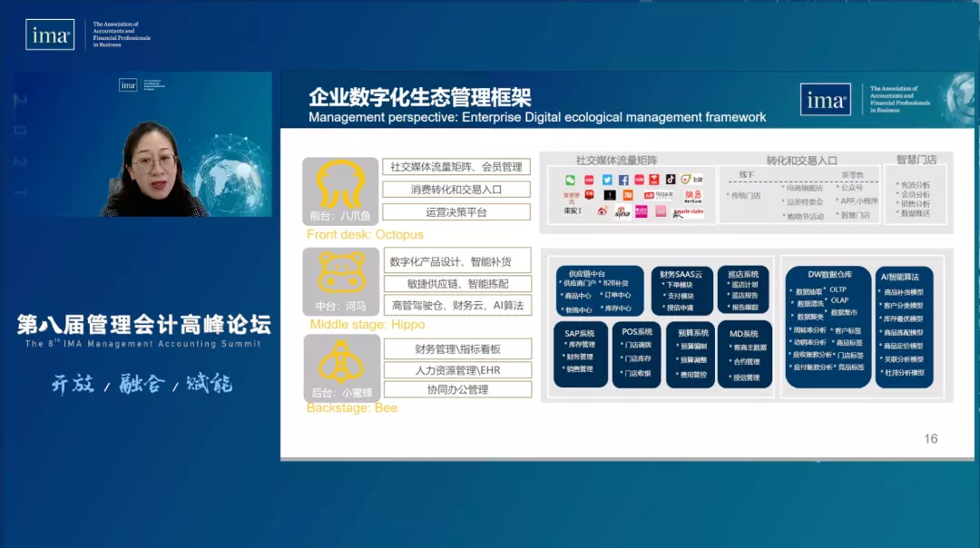The height and width of the screenshot is (548, 980).
Task: Click the 运营决策平台 box
Action: point(456,212)
